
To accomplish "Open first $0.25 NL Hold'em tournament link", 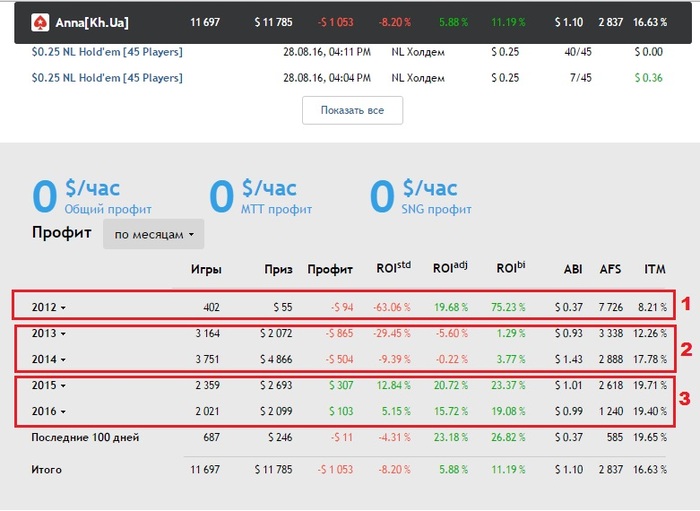I will pyautogui.click(x=106, y=51).
